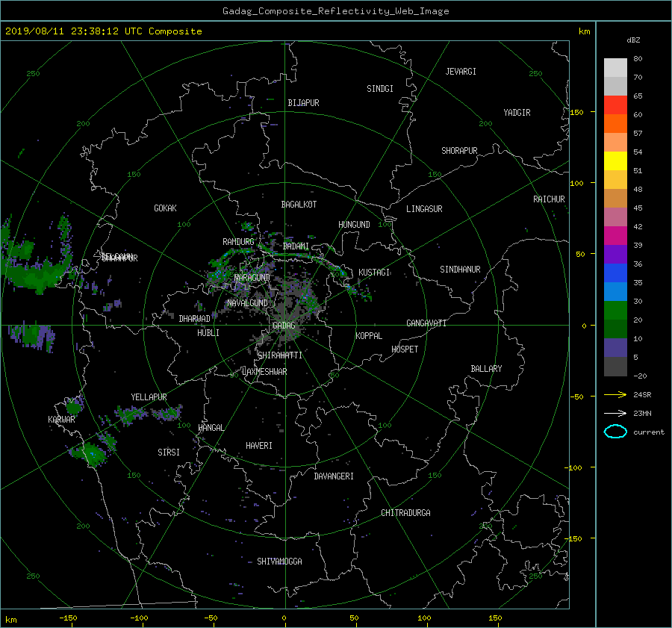Click the GOKAK label

point(166,208)
